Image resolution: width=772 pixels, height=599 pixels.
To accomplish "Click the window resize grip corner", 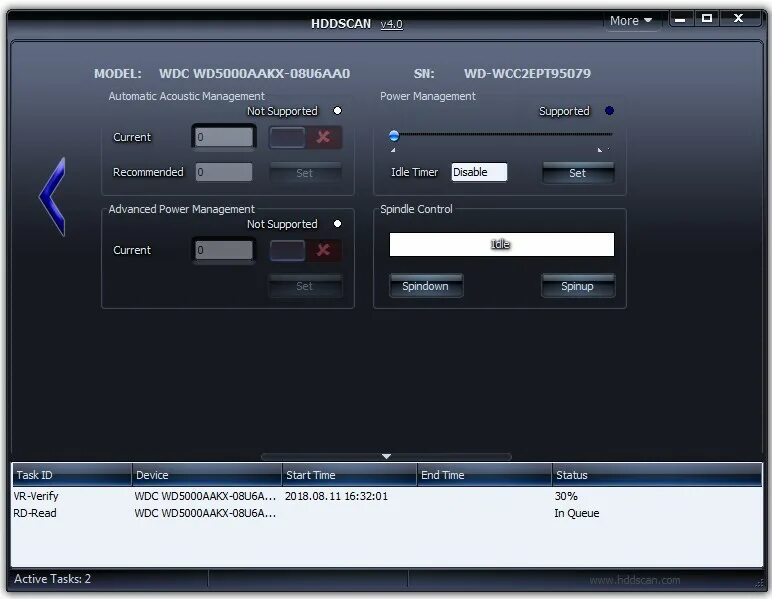I will [x=758, y=583].
